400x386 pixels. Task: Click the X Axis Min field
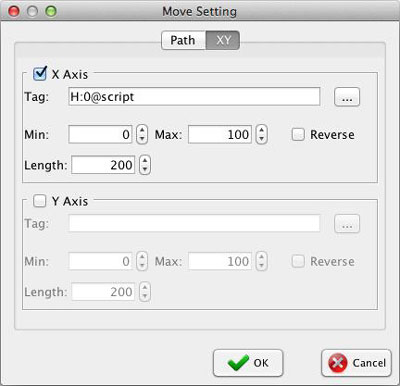click(x=100, y=135)
